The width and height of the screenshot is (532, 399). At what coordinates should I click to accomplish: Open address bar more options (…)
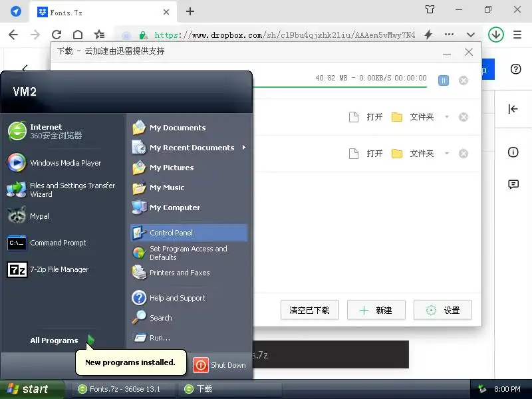(450, 35)
